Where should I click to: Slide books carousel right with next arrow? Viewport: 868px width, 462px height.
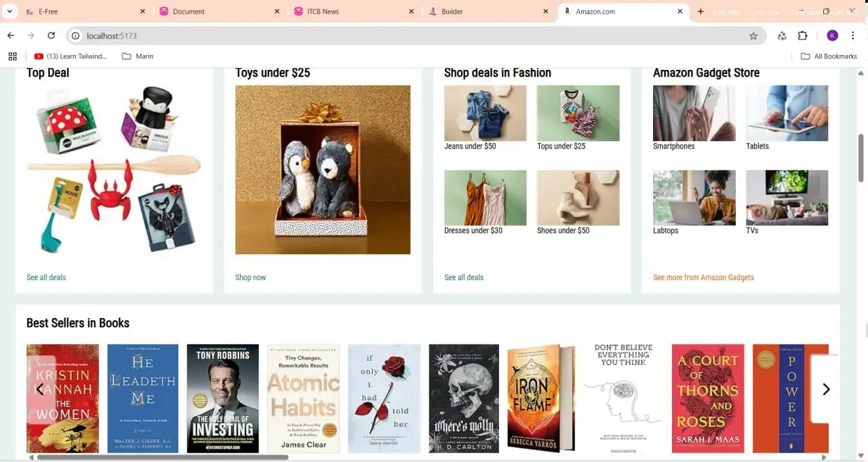coord(825,389)
